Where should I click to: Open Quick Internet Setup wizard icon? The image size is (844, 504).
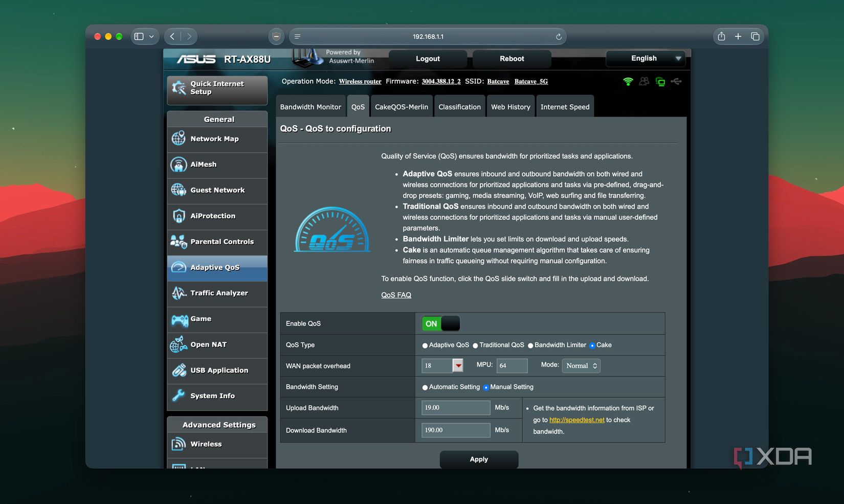coord(179,88)
